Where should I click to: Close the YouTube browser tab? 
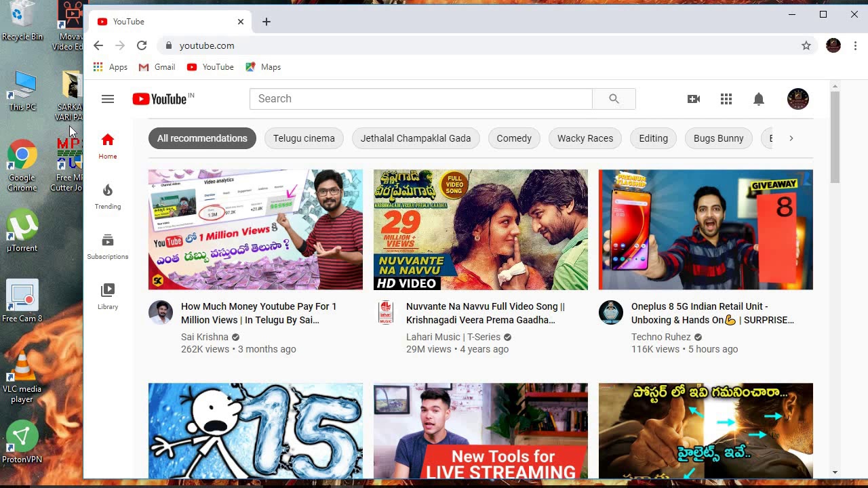(x=241, y=22)
